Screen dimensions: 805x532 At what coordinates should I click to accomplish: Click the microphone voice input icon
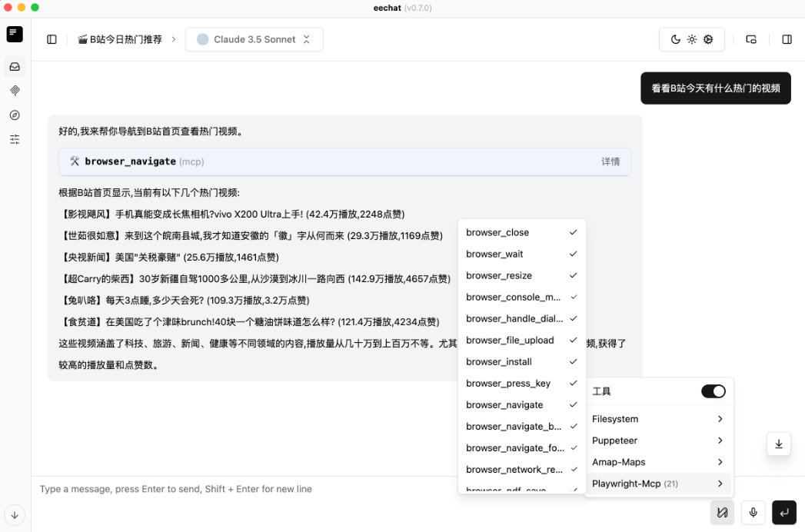(753, 513)
